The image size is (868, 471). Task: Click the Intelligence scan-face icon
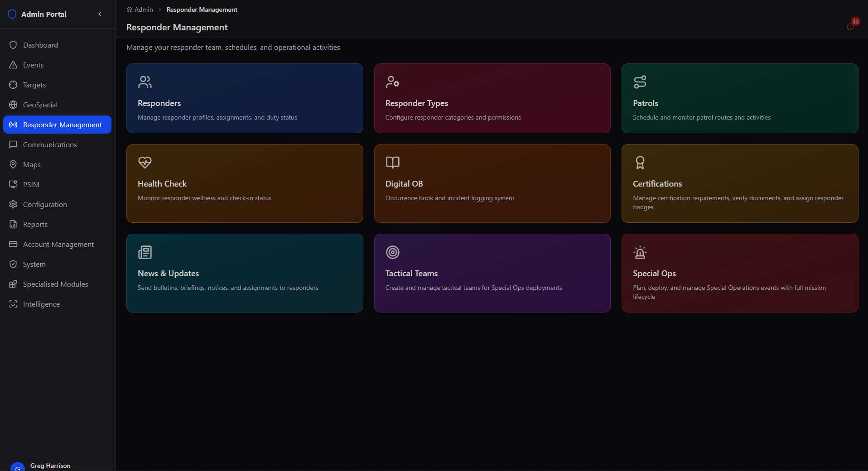click(x=13, y=304)
